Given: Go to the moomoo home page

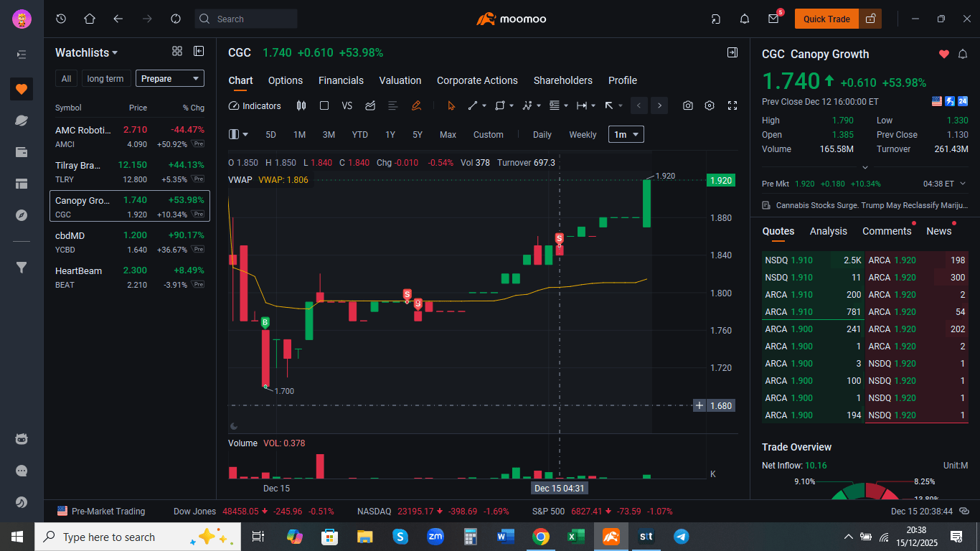Looking at the screenshot, I should pos(90,19).
